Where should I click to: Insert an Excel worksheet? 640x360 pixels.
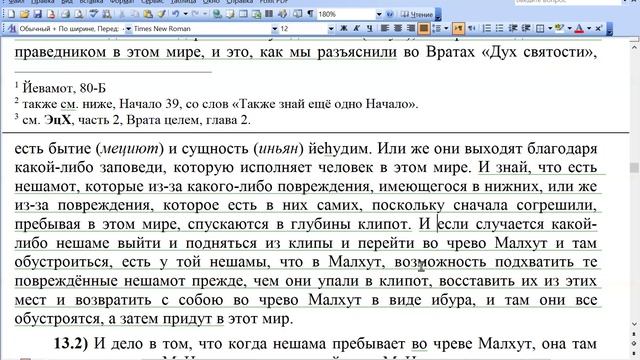[256, 14]
